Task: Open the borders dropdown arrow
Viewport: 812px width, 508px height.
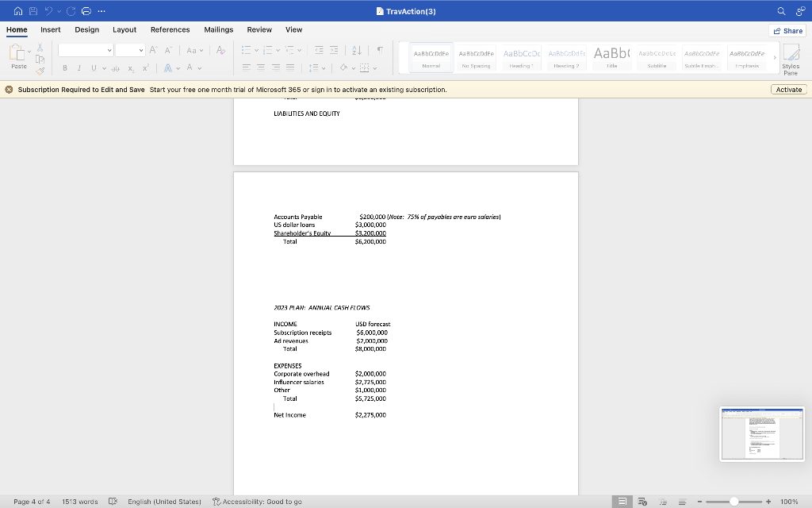Action: (x=375, y=68)
